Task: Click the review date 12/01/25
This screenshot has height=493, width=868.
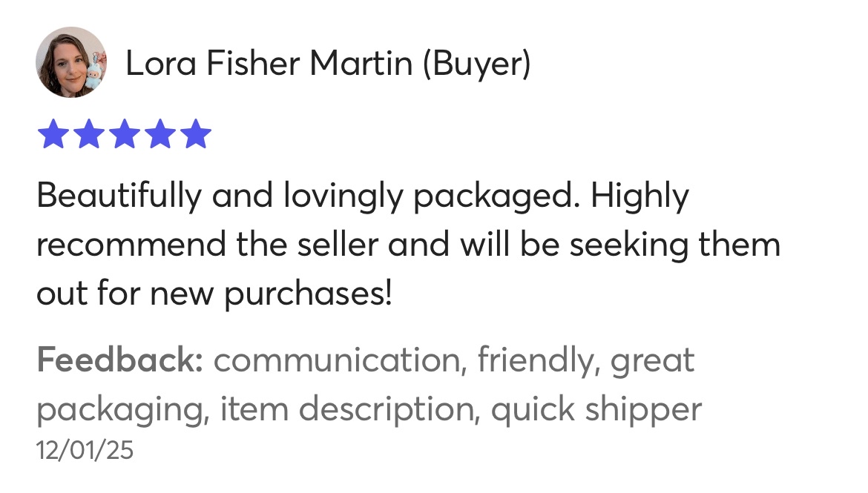Action: click(85, 450)
